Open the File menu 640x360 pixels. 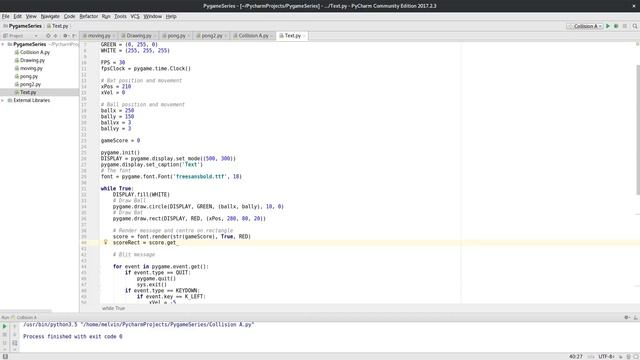(6, 16)
